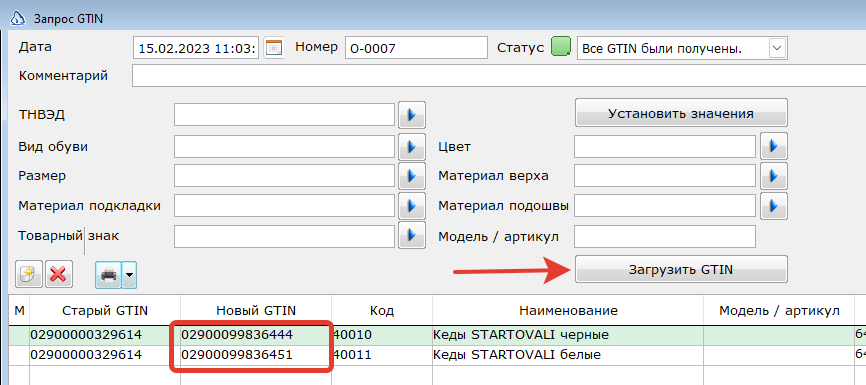Click the M column header

[x=19, y=310]
